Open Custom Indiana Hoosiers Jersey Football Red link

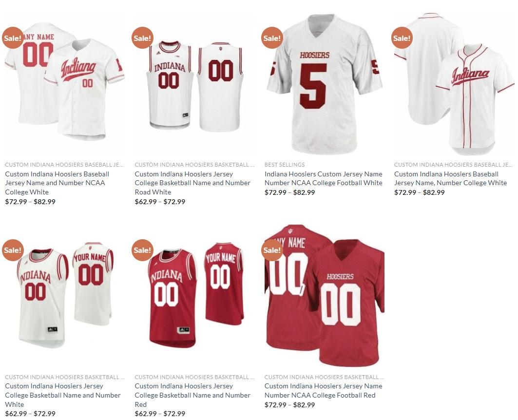(324, 390)
